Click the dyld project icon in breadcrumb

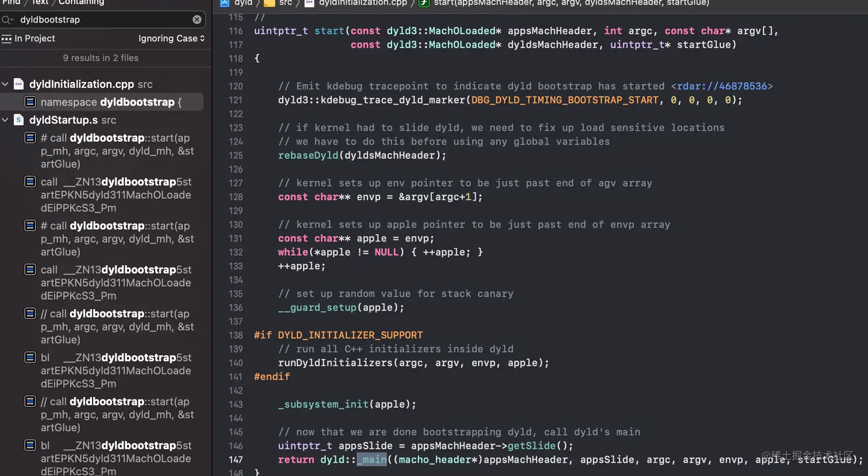[225, 3]
